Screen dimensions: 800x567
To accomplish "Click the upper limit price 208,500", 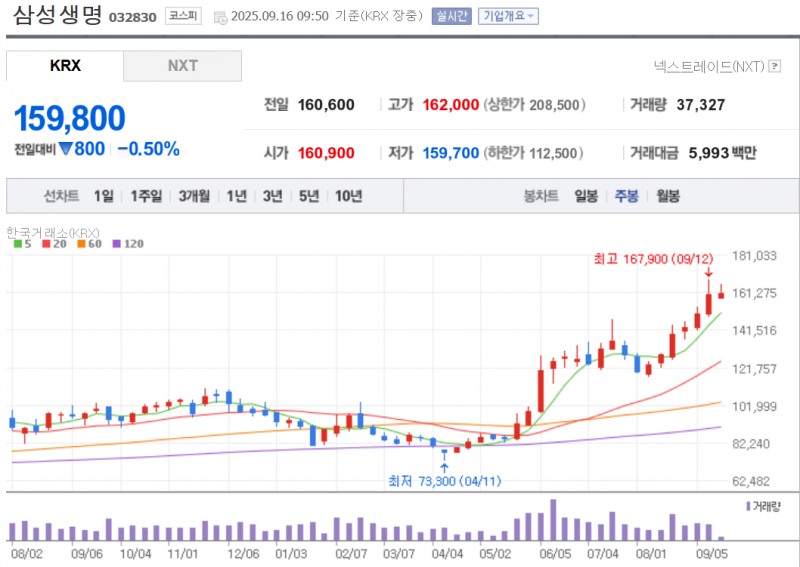I will coord(555,105).
